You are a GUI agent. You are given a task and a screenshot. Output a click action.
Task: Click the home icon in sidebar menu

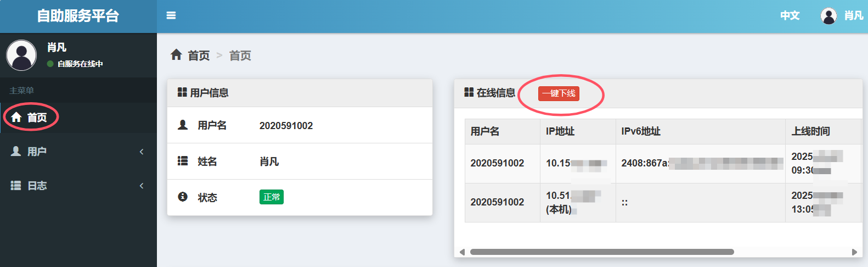coord(16,117)
